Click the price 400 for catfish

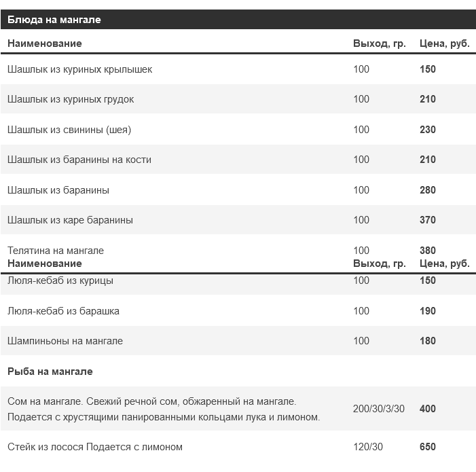(x=428, y=409)
